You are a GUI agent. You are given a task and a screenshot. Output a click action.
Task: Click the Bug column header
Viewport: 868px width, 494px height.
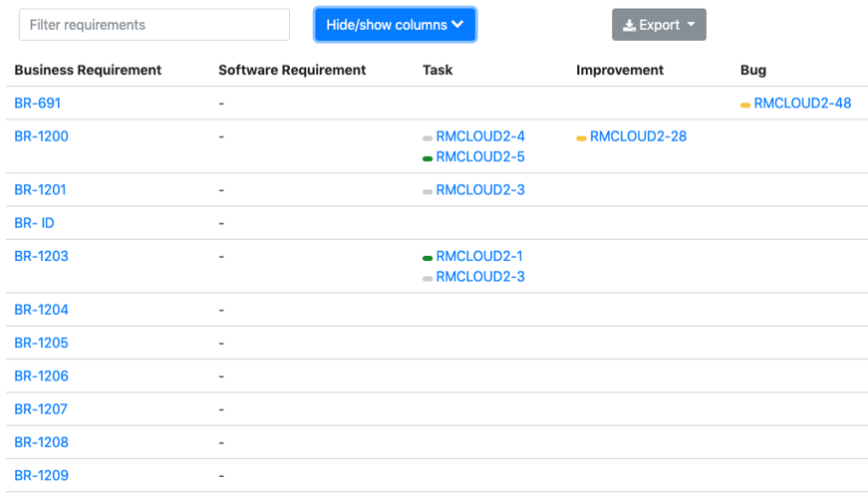[x=753, y=70]
